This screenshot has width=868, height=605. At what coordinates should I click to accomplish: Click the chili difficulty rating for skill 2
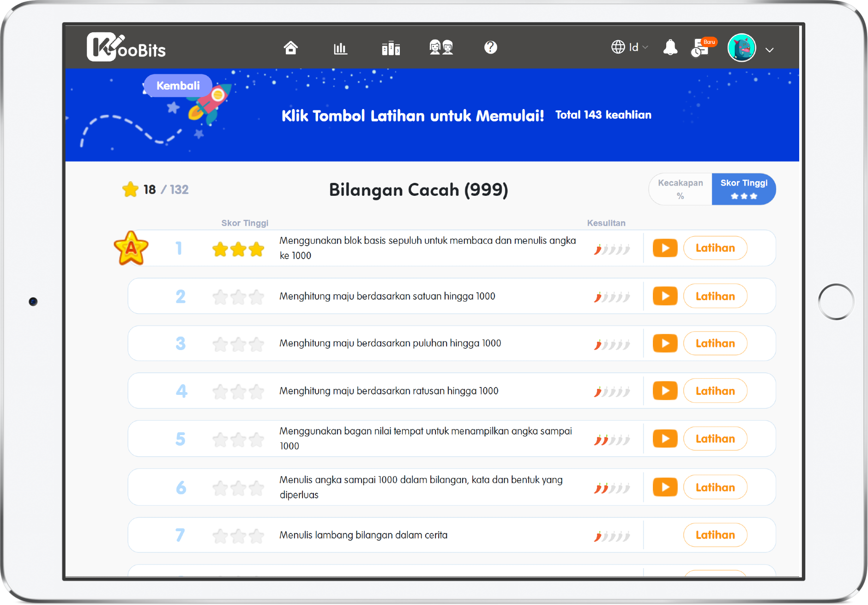(612, 296)
